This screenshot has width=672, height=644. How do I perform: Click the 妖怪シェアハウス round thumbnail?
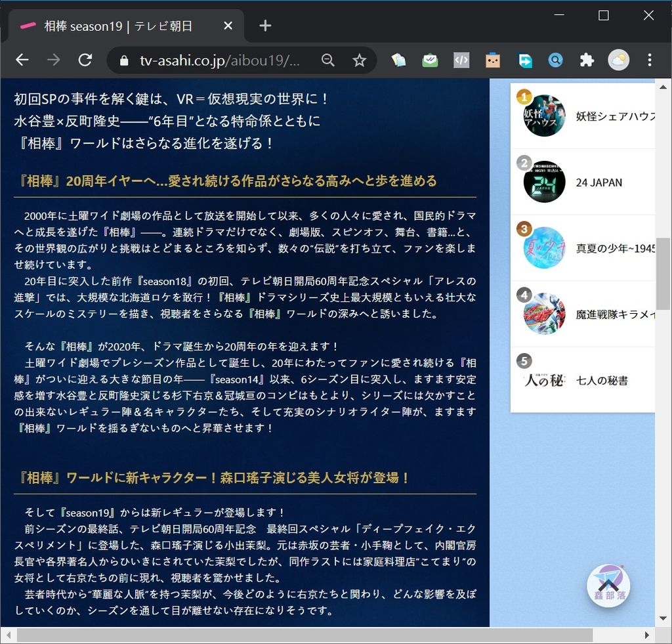[x=544, y=116]
